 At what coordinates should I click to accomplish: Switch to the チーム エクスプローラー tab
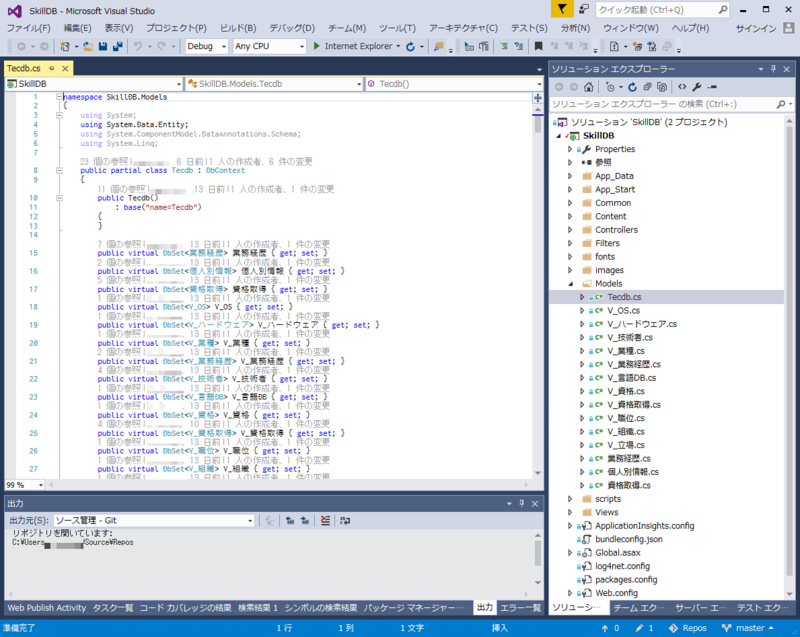pyautogui.click(x=639, y=607)
